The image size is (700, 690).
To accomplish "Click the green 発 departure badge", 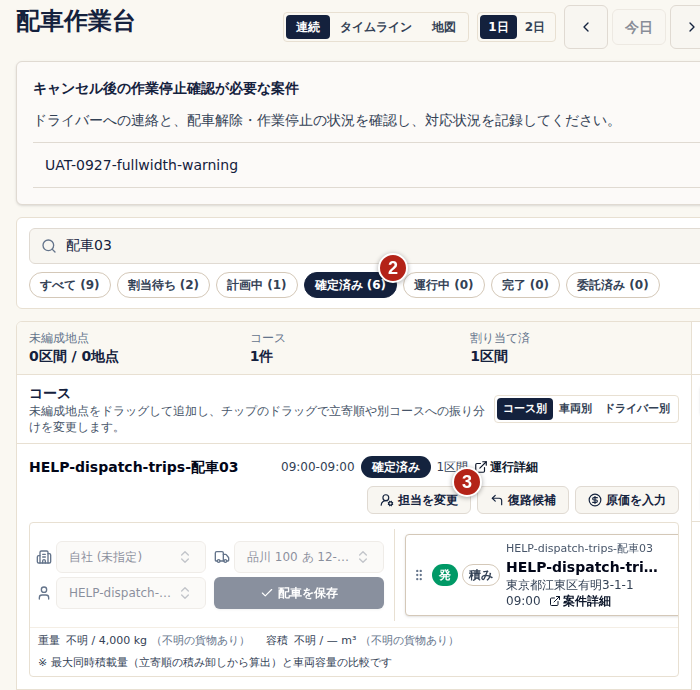I will [445, 575].
